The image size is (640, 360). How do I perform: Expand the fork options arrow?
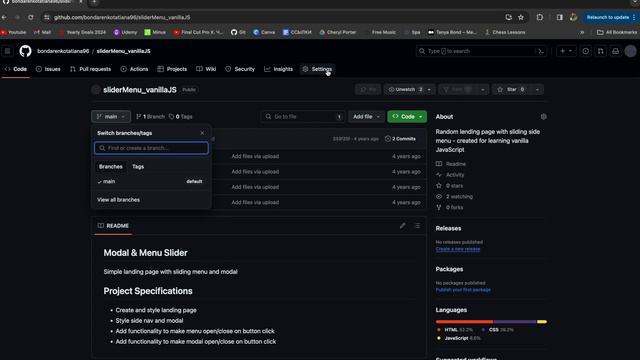pos(482,89)
